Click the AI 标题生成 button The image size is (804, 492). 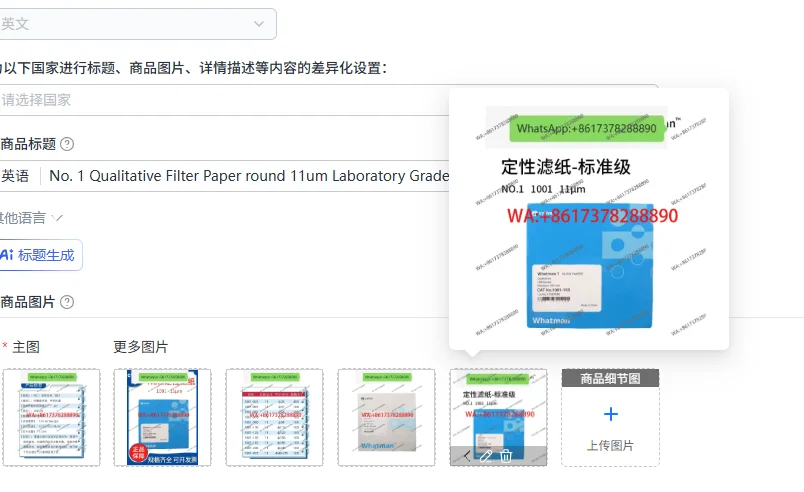[x=40, y=255]
